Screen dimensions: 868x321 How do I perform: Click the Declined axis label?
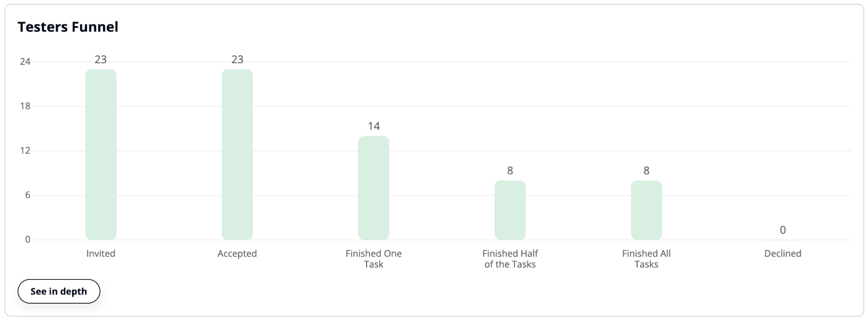coord(782,253)
